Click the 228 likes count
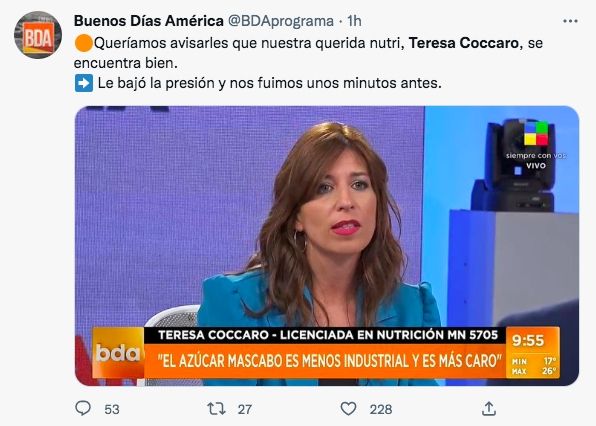 380,409
